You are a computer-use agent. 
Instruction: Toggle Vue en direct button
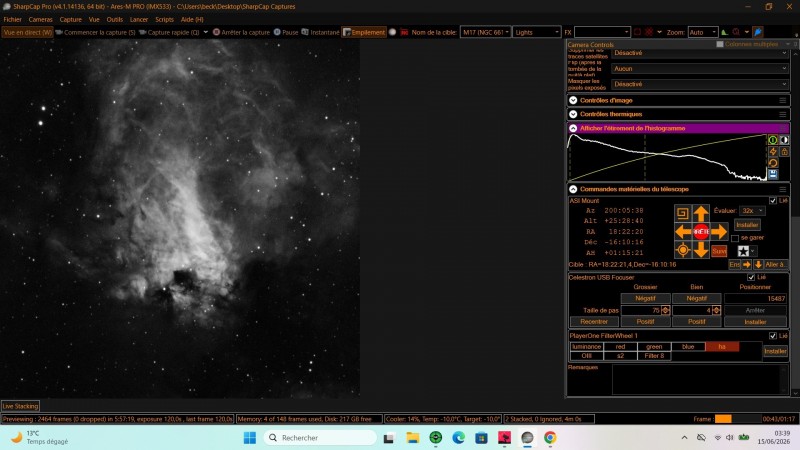pyautogui.click(x=28, y=32)
